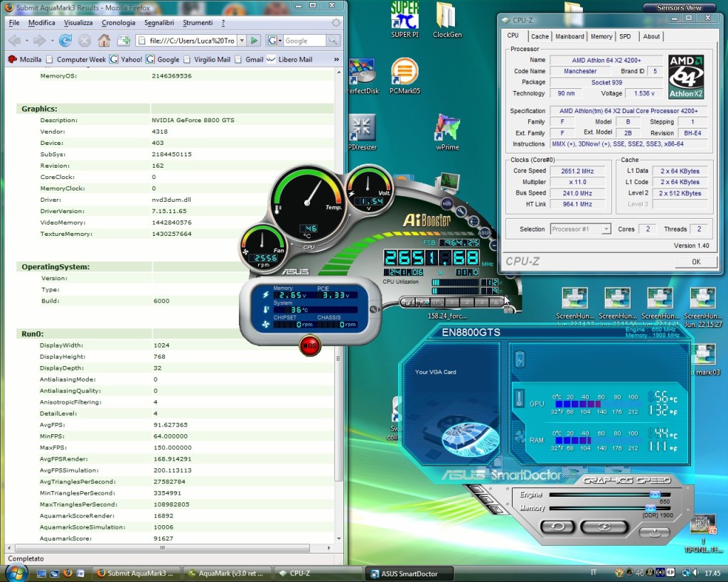Image resolution: width=728 pixels, height=582 pixels.
Task: Click the ASUS round button in AiBooster
Action: click(x=484, y=232)
